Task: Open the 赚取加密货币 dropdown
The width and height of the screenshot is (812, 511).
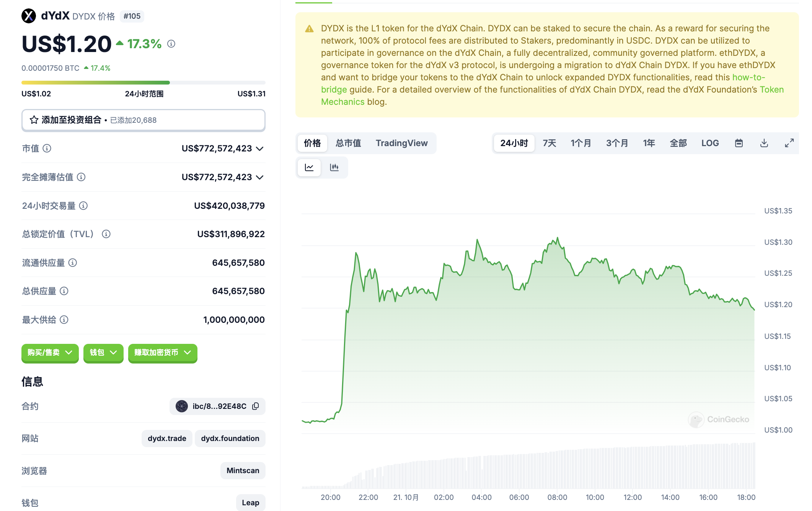Action: [x=162, y=353]
